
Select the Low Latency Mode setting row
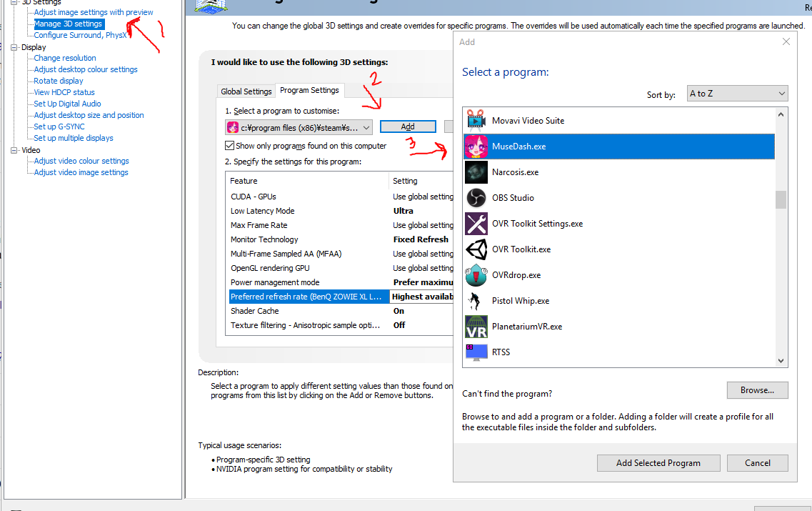point(307,211)
